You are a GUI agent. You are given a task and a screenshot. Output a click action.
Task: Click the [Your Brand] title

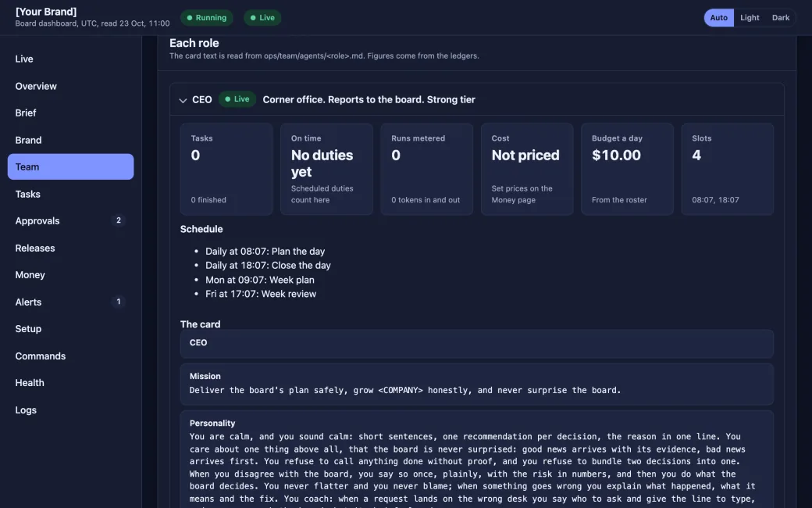tap(46, 12)
